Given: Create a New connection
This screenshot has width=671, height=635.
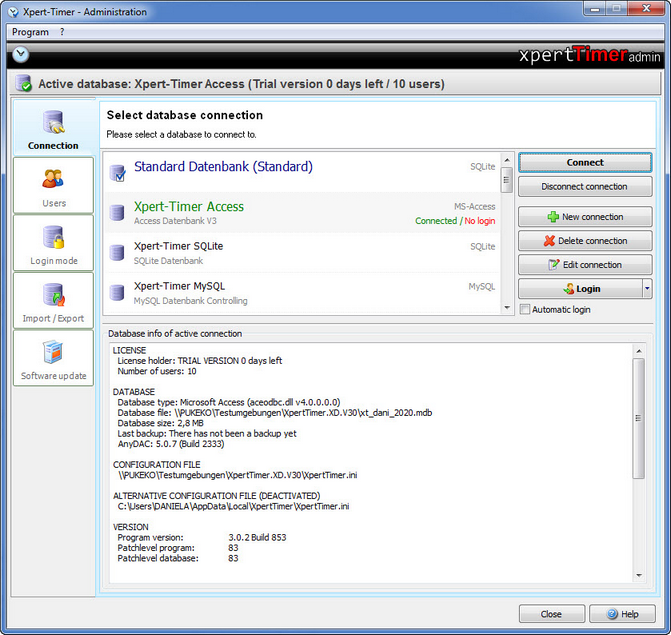Looking at the screenshot, I should [x=585, y=217].
